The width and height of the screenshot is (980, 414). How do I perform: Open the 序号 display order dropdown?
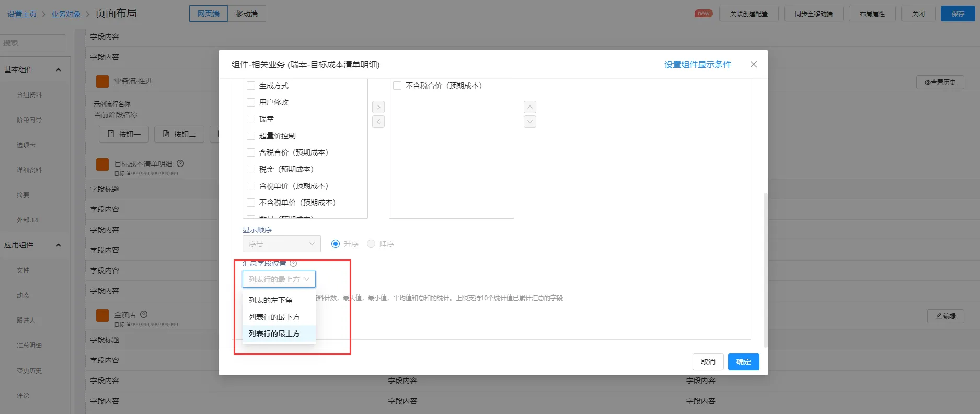coord(281,244)
